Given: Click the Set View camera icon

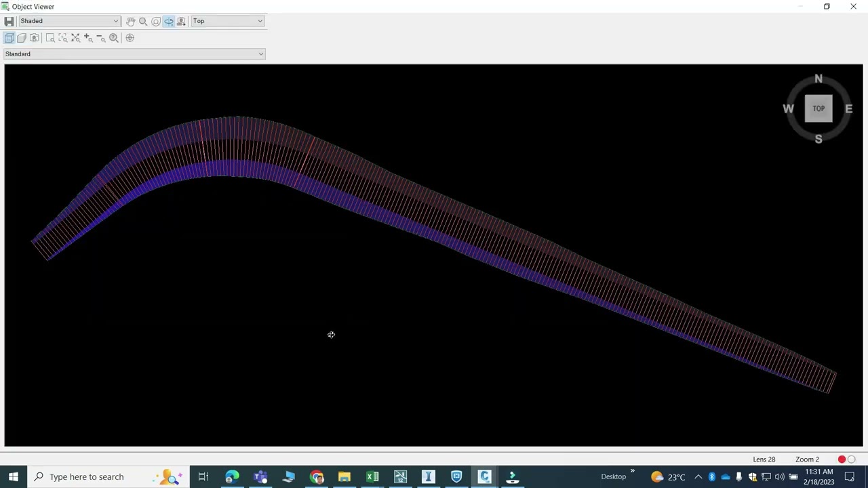Looking at the screenshot, I should (x=181, y=21).
